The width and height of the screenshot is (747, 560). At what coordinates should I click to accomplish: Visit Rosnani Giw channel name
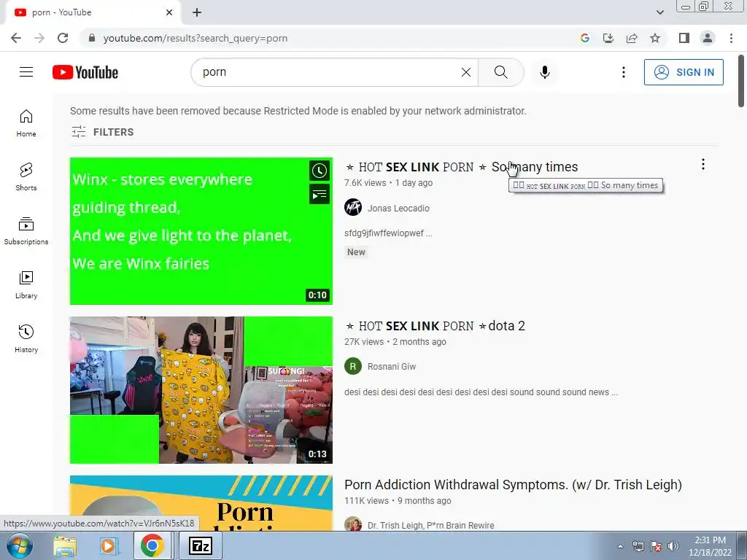pos(392,367)
